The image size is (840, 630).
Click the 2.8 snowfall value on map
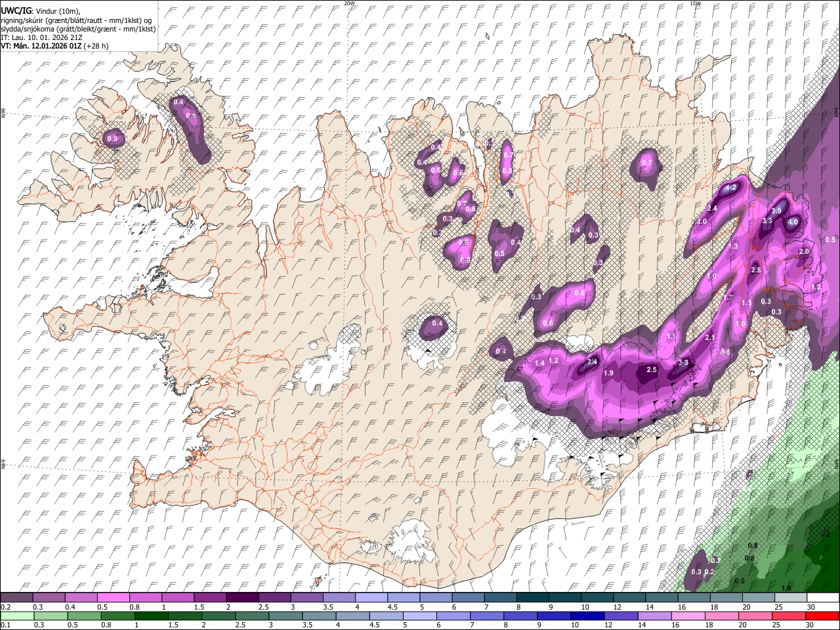click(x=755, y=270)
